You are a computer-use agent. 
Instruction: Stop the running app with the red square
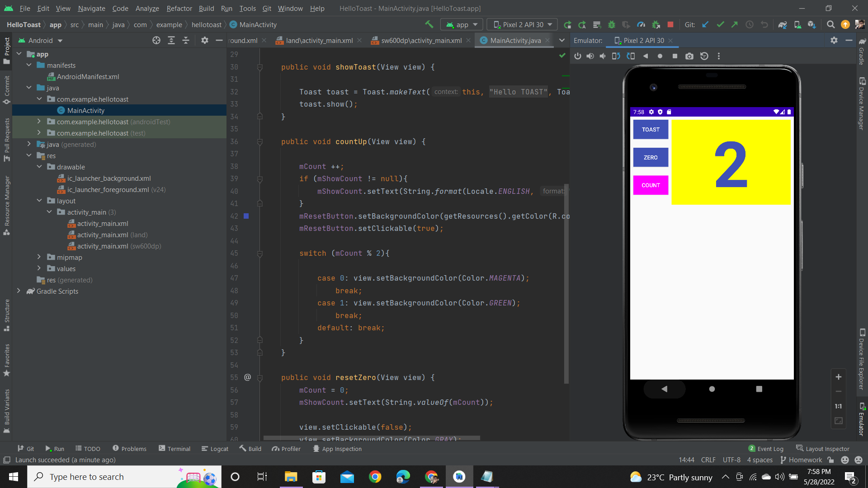click(x=671, y=24)
